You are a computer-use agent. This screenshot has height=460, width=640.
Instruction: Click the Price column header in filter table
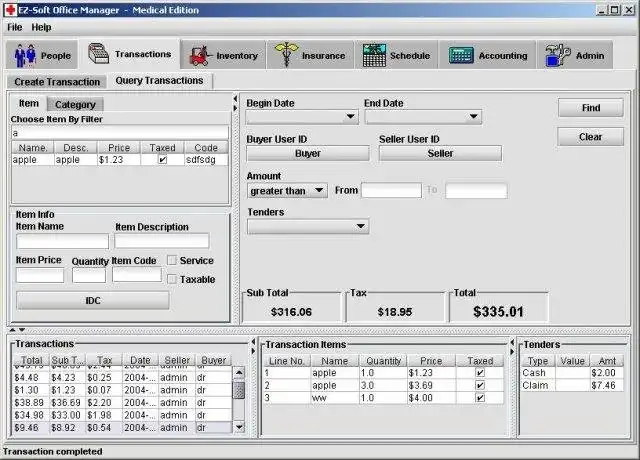pyautogui.click(x=118, y=148)
